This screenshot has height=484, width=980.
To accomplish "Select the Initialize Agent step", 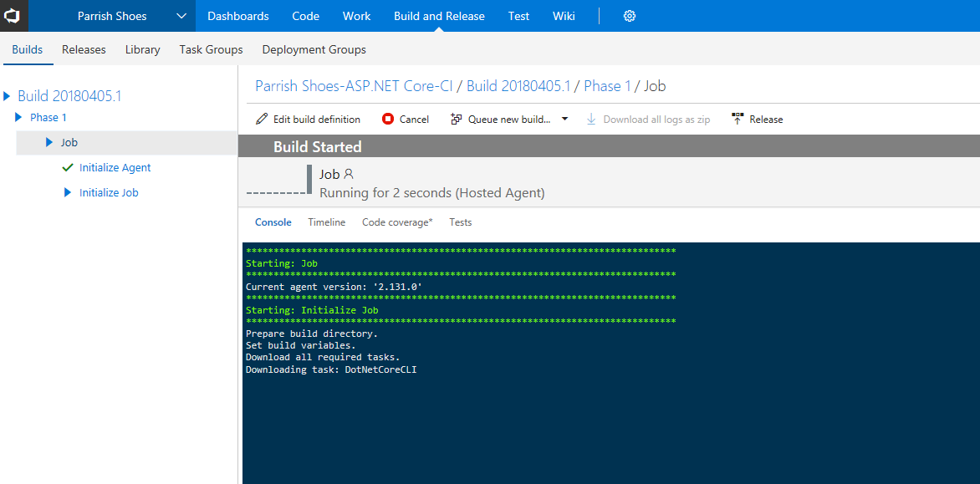I will (x=115, y=167).
